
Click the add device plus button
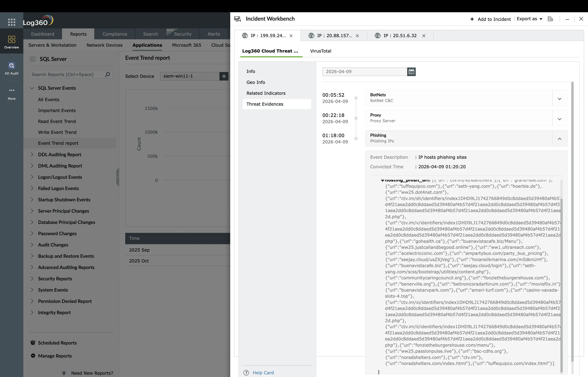(x=224, y=76)
